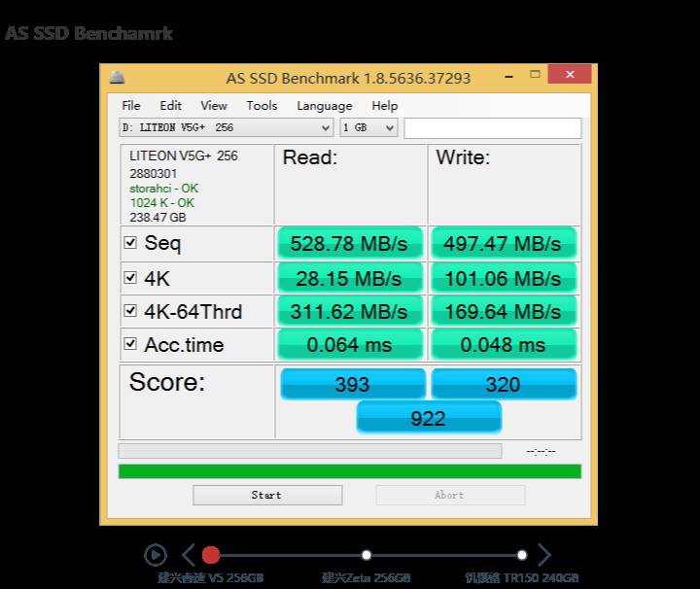Screen dimensions: 700x589
Task: Click the 4K-64Thrd write result 169.64 MB/s
Action: (504, 311)
